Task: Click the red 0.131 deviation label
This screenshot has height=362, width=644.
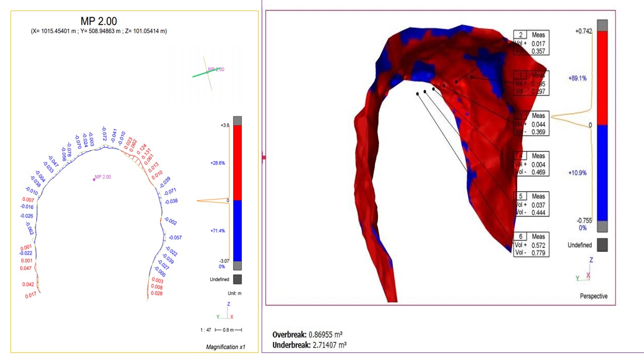Action: (146, 154)
